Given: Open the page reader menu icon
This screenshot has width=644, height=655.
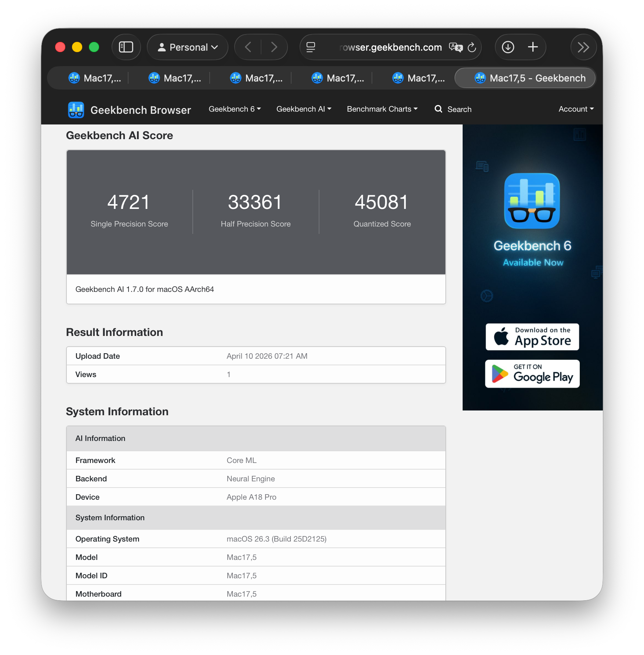Looking at the screenshot, I should tap(311, 47).
